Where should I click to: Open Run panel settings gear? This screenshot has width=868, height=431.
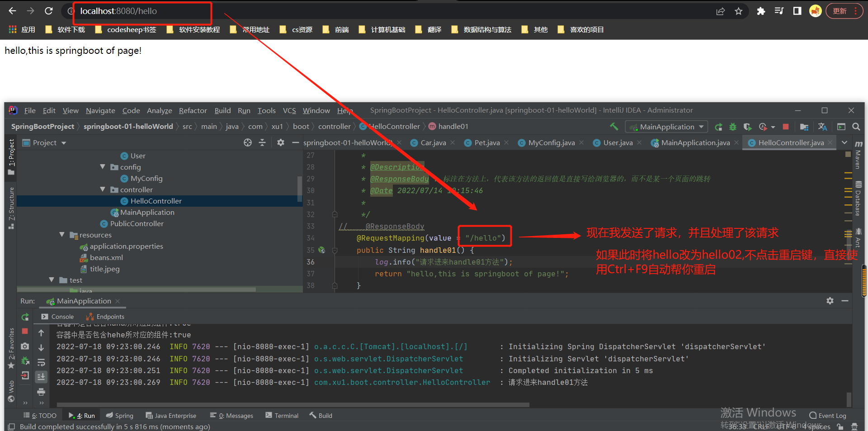coord(830,301)
